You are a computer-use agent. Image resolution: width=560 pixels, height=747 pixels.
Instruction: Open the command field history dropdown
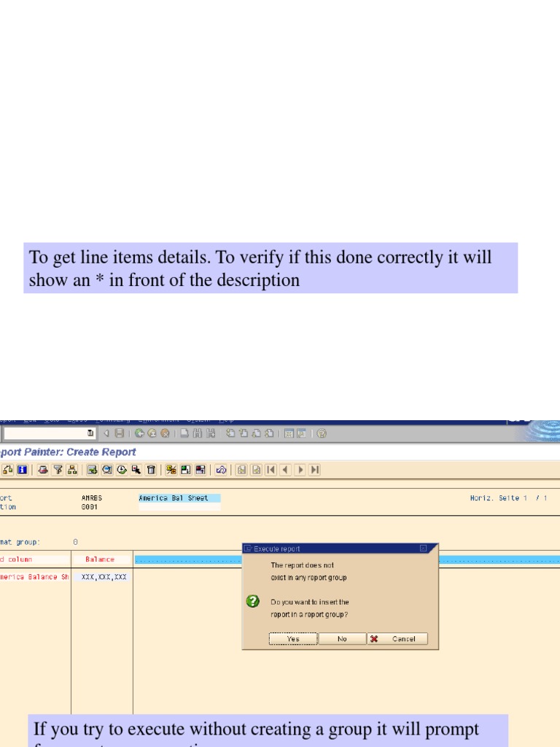pos(90,433)
